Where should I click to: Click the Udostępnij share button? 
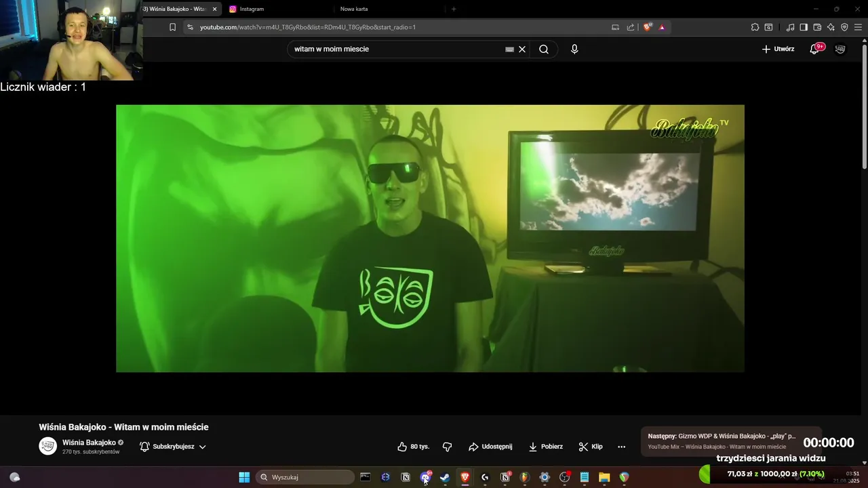click(490, 447)
